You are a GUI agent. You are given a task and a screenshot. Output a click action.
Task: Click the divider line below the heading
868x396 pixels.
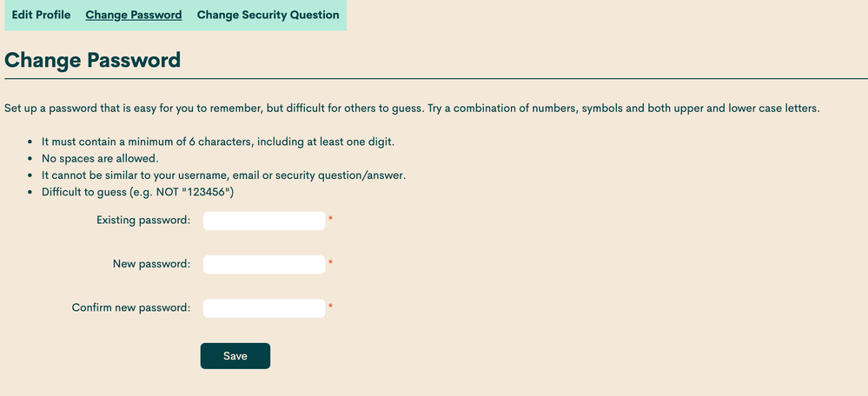tap(434, 79)
